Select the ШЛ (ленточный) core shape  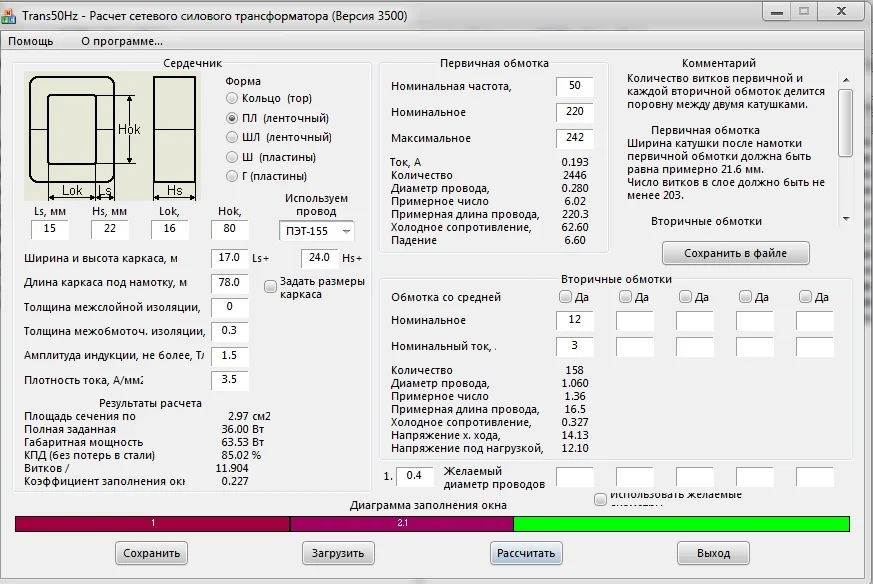pos(232,138)
